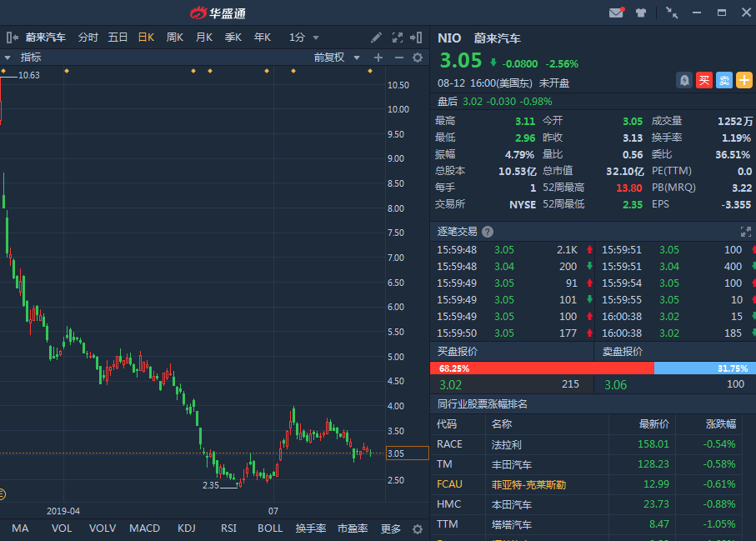
Task: Click the 52周最高 value 13.80
Action: tap(629, 188)
